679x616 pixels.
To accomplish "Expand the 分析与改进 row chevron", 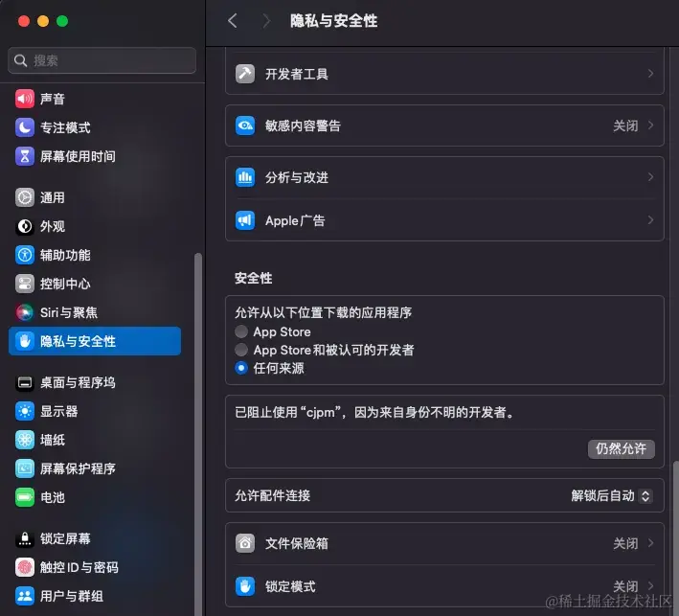I will pos(650,177).
